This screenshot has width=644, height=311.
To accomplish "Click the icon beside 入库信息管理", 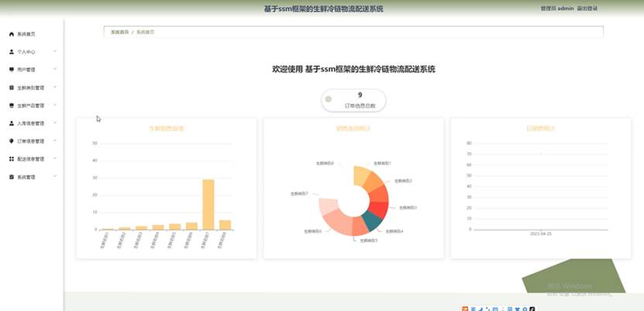I will pos(12,123).
